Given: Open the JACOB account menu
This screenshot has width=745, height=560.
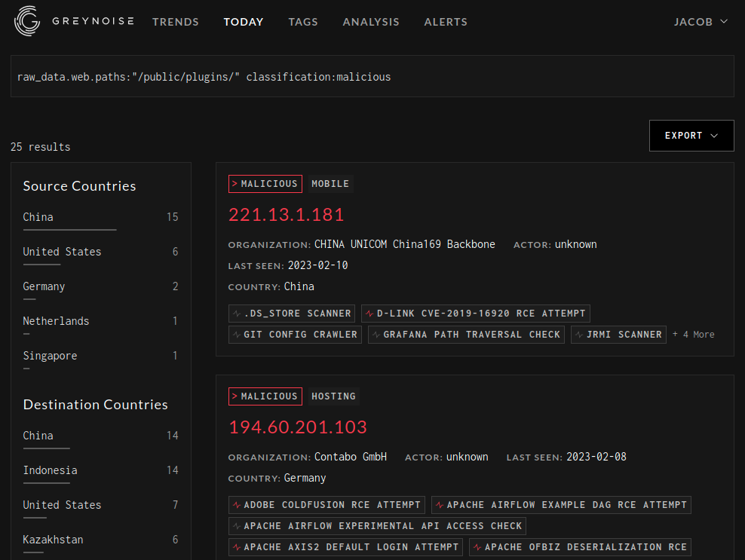Looking at the screenshot, I should coord(700,22).
